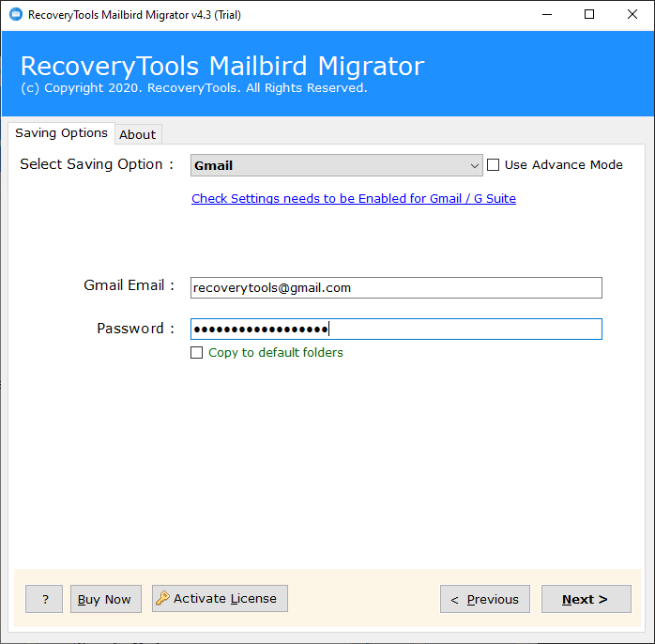Click the Select Saving Option label

[x=97, y=164]
